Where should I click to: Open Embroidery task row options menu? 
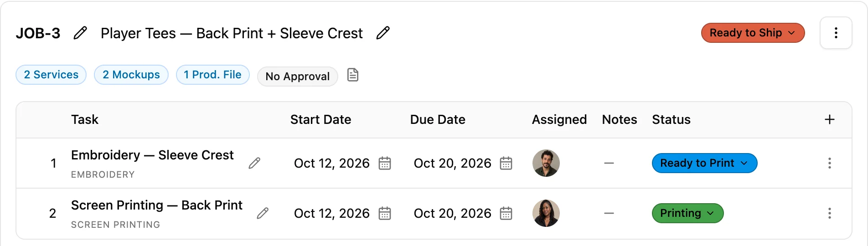pyautogui.click(x=830, y=163)
